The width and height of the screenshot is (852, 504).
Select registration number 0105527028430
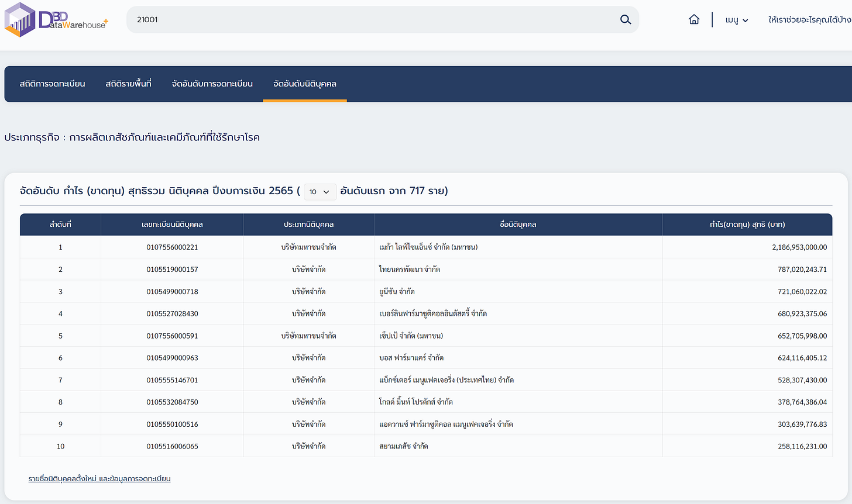point(172,314)
